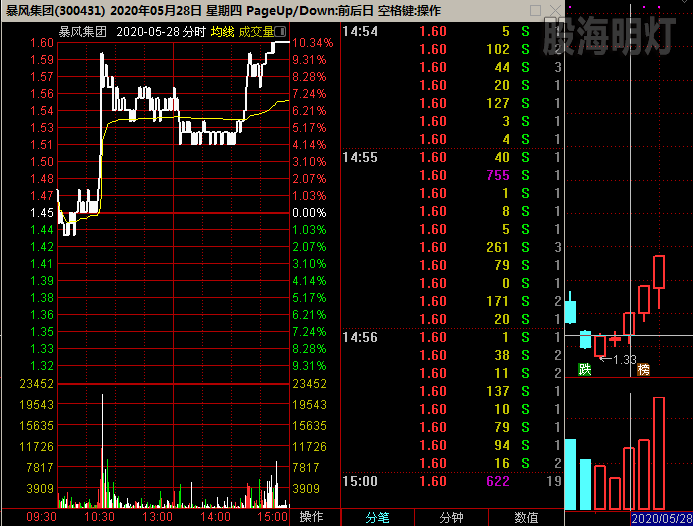Viewport: 693px width, 526px height.
Task: Click the 10.34% limit-up percentage label
Action: (312, 43)
